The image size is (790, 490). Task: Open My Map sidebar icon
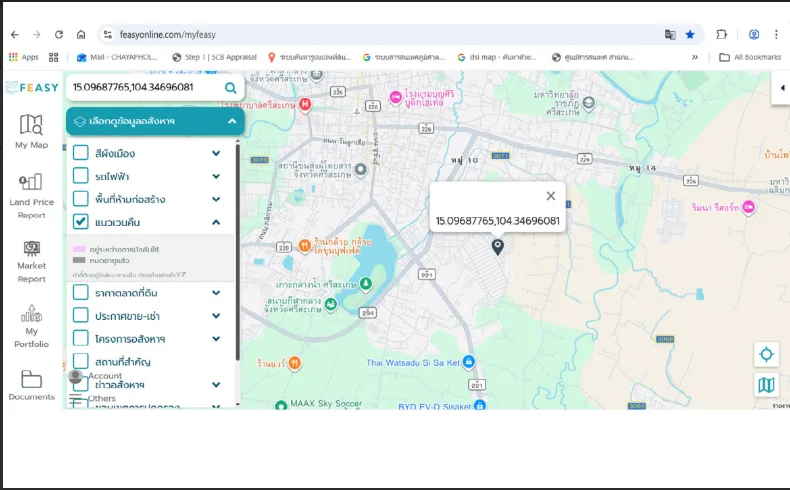tap(31, 131)
